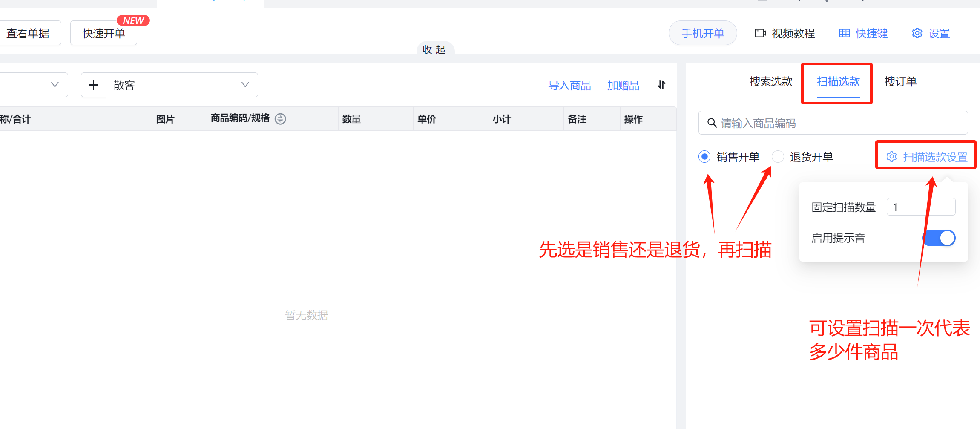Toggle the 启用提示音 switch
This screenshot has height=429, width=980.
pyautogui.click(x=939, y=238)
